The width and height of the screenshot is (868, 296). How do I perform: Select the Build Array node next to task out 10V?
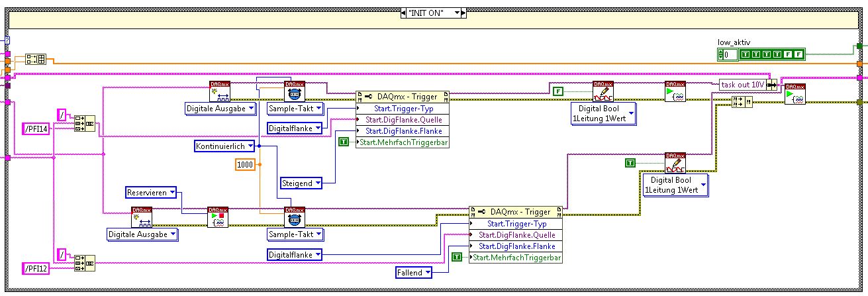click(x=772, y=85)
